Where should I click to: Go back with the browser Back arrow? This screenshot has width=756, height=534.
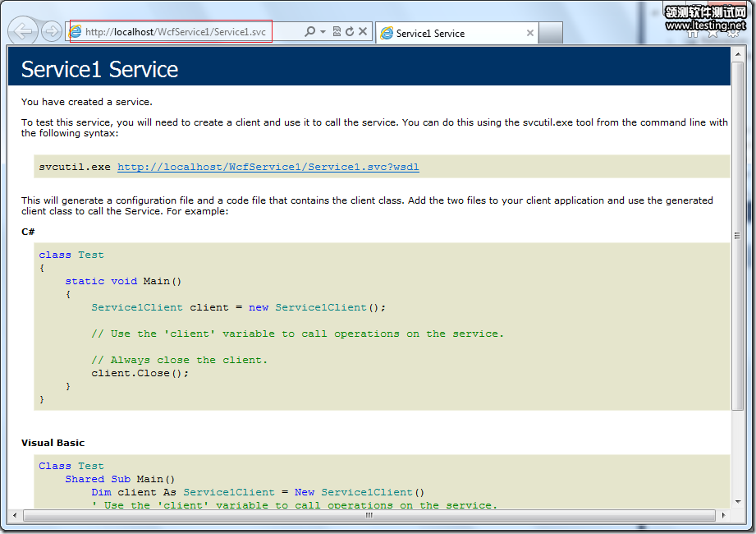[x=23, y=31]
